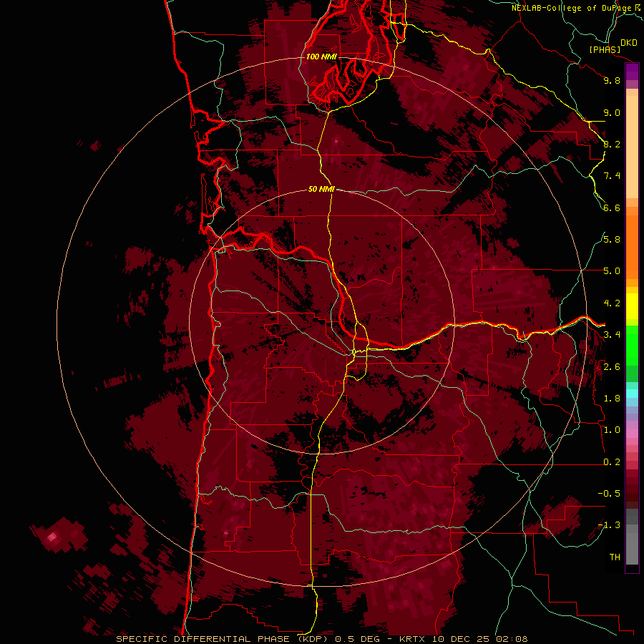
Task: Click the 0.2 scale value
Action: (612, 462)
